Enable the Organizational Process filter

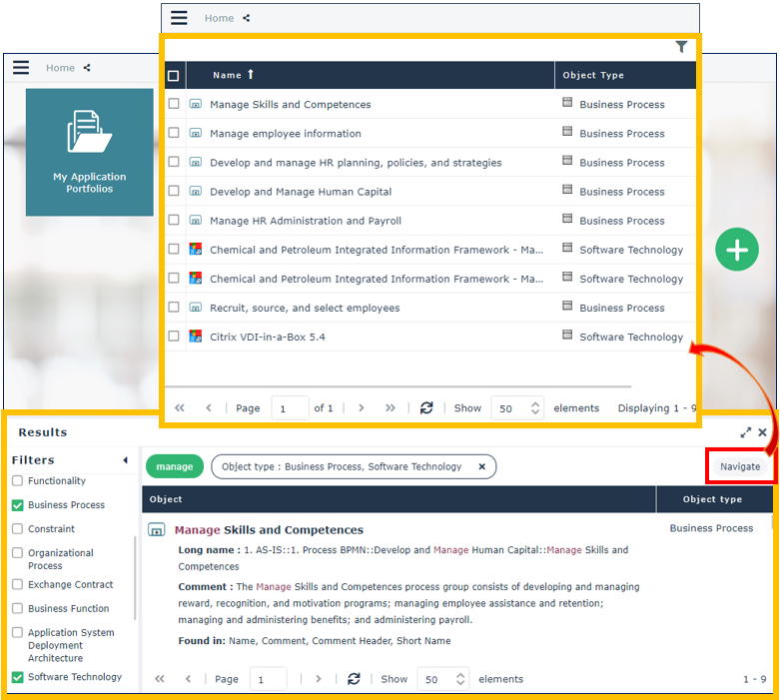pyautogui.click(x=17, y=553)
